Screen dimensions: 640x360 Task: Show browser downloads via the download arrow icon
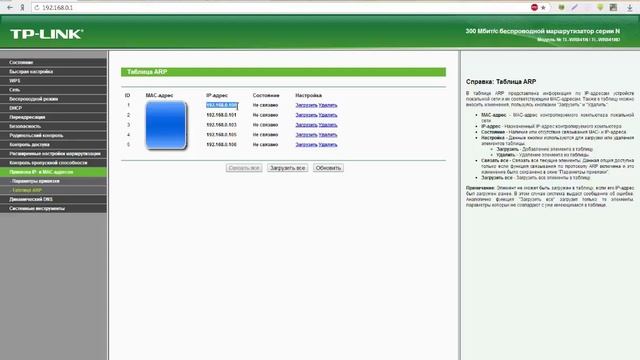tap(630, 7)
